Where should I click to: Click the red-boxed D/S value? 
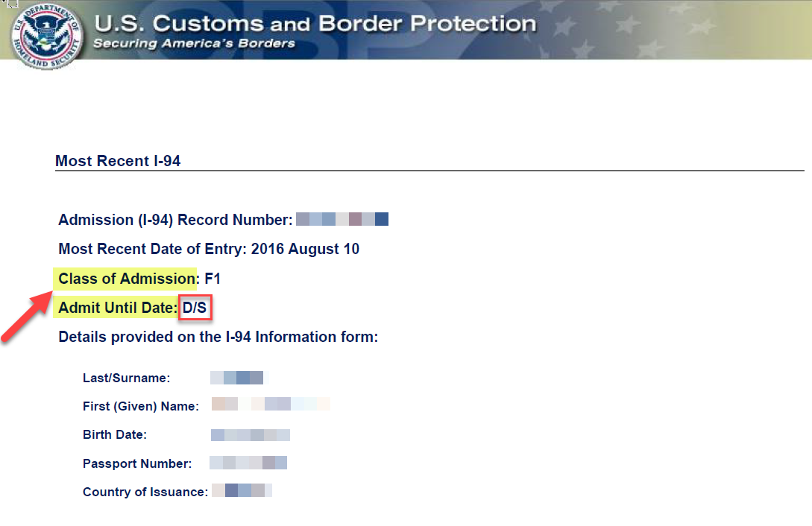coord(195,307)
